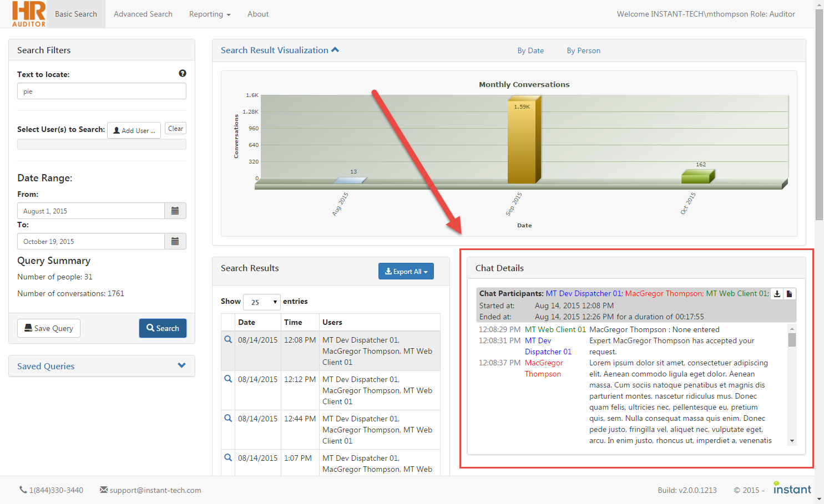
Task: Click the page vertical scrollbar thumb
Action: tap(819, 114)
